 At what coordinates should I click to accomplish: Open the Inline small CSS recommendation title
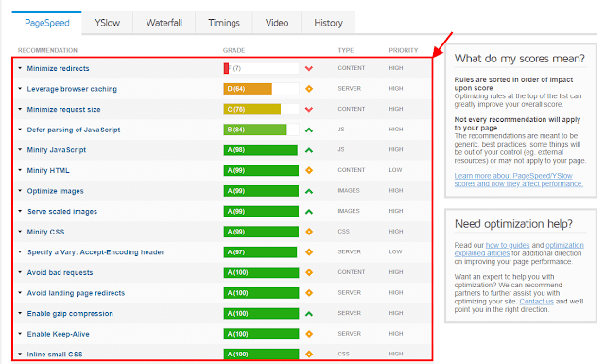pos(55,354)
